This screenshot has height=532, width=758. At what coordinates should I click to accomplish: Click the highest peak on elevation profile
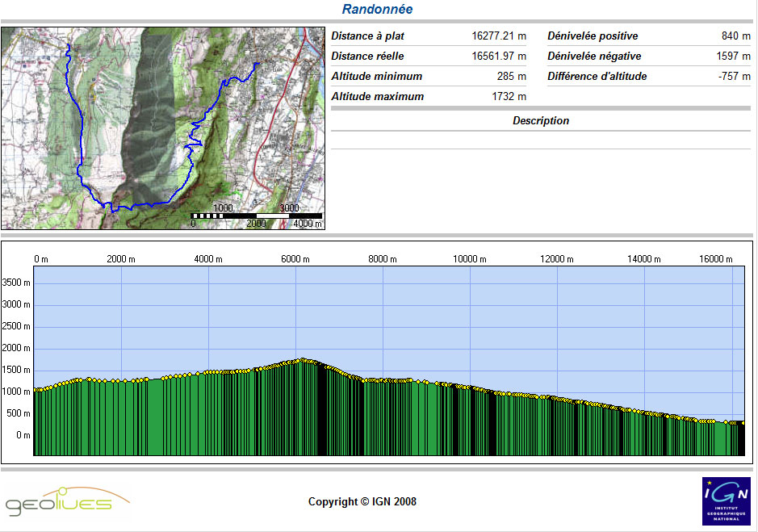pyautogui.click(x=303, y=360)
